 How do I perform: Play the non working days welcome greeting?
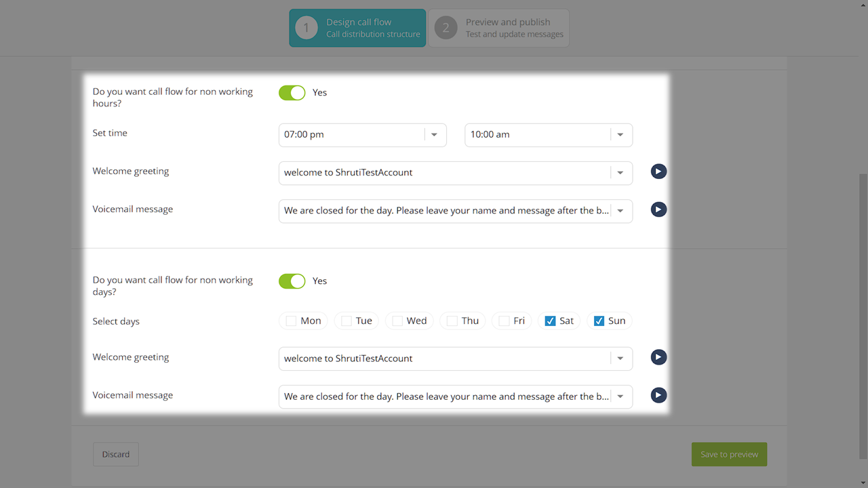tap(658, 357)
